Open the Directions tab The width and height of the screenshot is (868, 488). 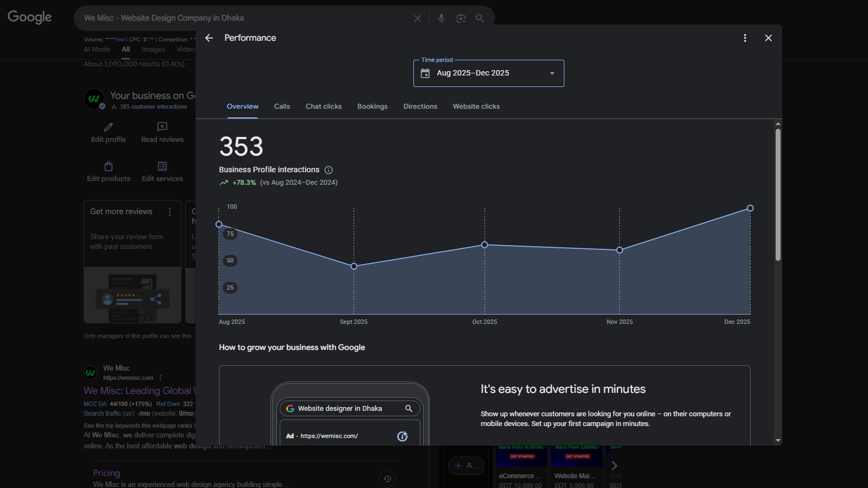point(420,107)
